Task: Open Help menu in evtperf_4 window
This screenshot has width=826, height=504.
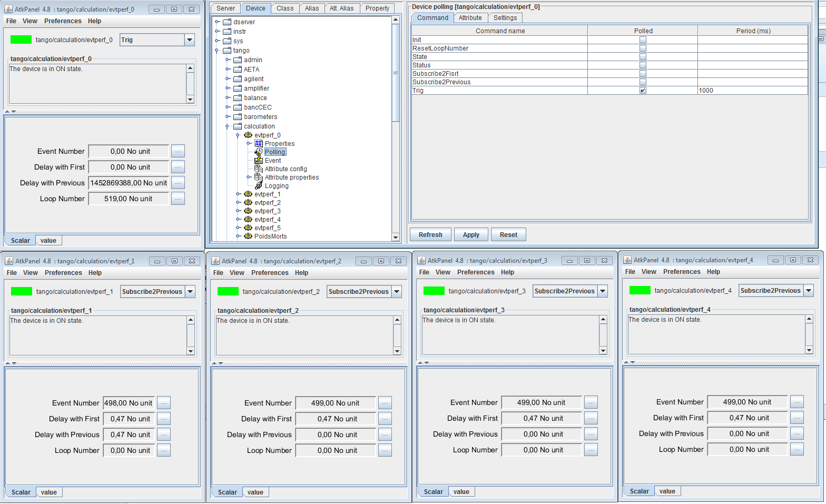Action: click(x=713, y=272)
